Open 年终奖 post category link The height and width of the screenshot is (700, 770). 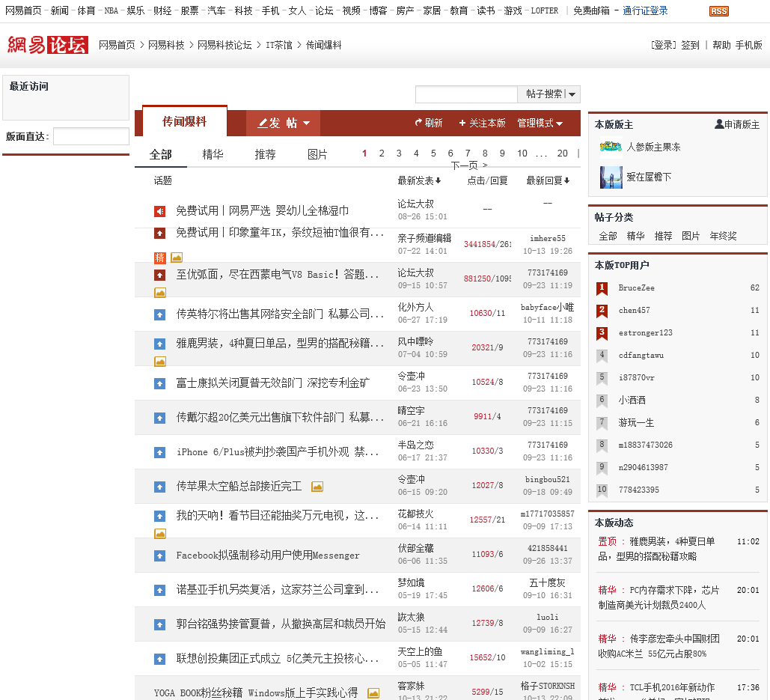(x=723, y=236)
